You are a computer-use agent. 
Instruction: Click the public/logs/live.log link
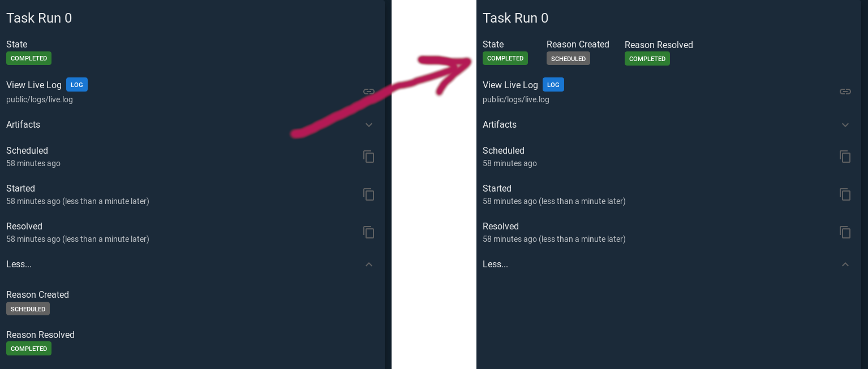(x=39, y=99)
